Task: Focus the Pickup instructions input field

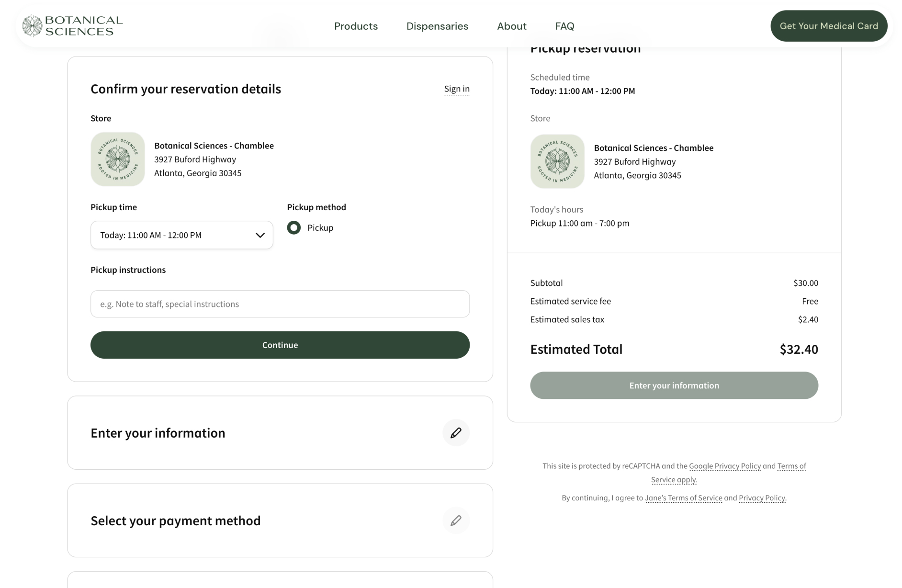Action: pos(280,304)
